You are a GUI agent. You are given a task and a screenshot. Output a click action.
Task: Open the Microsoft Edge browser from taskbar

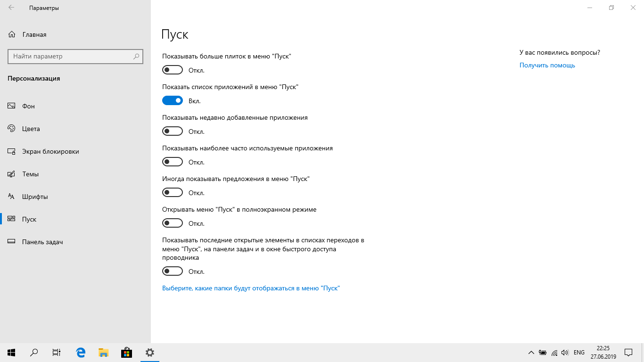(x=81, y=352)
